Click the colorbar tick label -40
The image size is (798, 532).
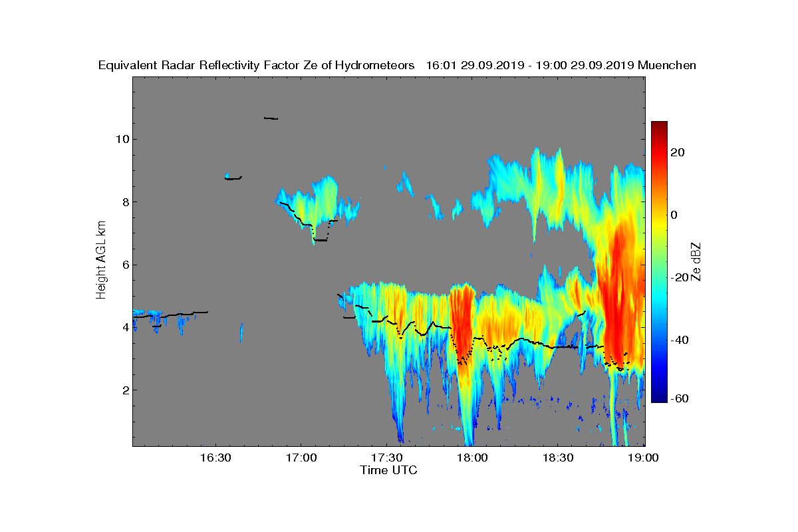point(679,340)
